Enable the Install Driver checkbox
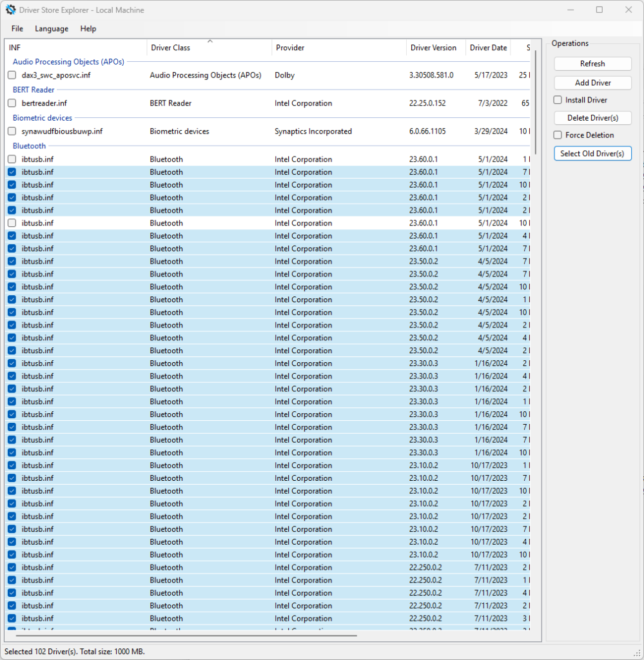The width and height of the screenshot is (644, 660). point(558,101)
